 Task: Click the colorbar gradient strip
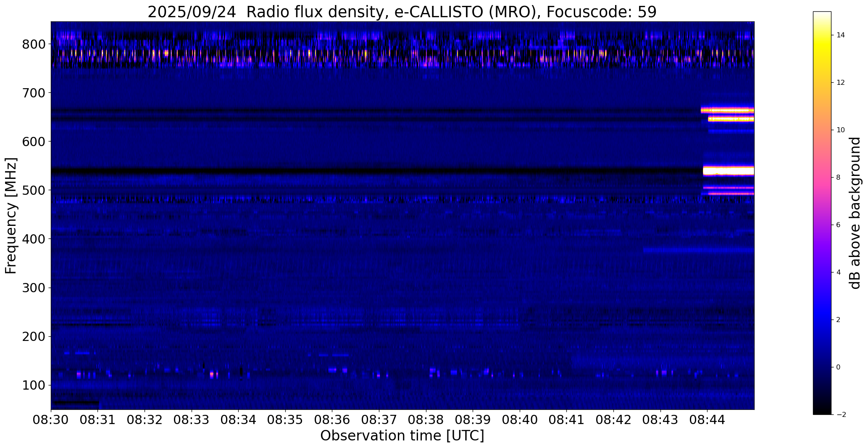[822, 213]
